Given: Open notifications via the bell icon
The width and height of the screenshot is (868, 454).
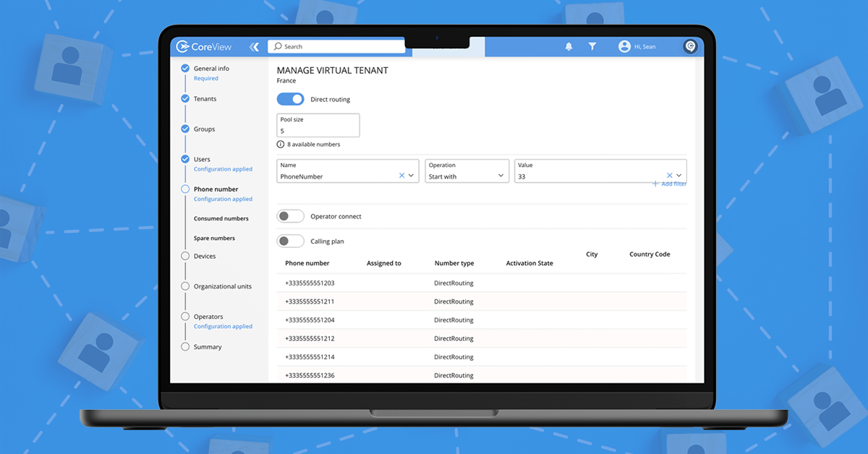Looking at the screenshot, I should pos(569,46).
